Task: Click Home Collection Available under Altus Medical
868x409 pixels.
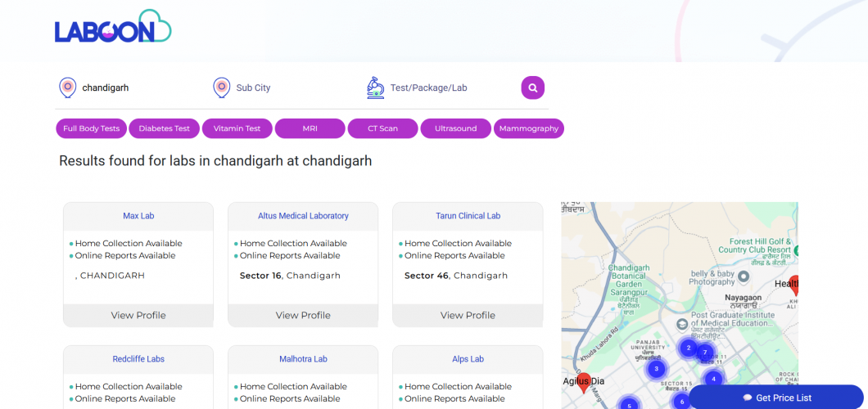Action: [x=293, y=243]
